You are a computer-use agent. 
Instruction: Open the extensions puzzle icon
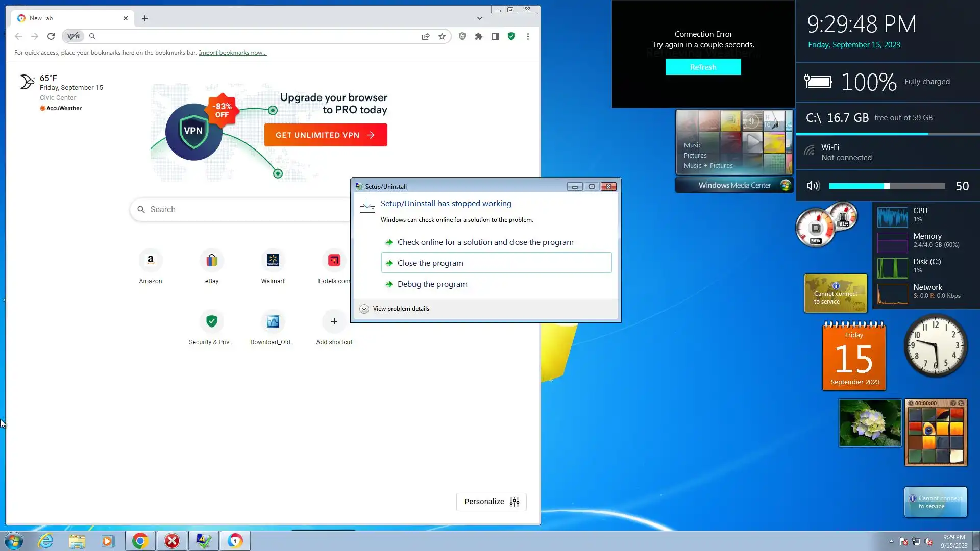coord(478,36)
